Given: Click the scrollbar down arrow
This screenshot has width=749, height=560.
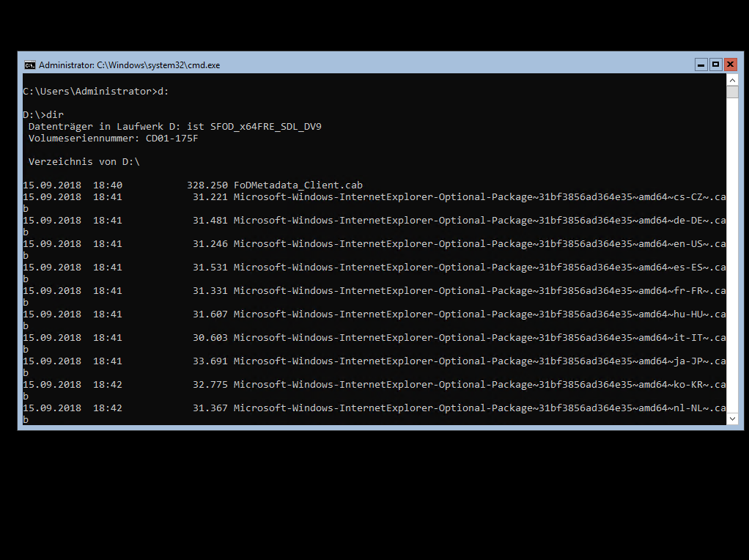Looking at the screenshot, I should tap(732, 419).
